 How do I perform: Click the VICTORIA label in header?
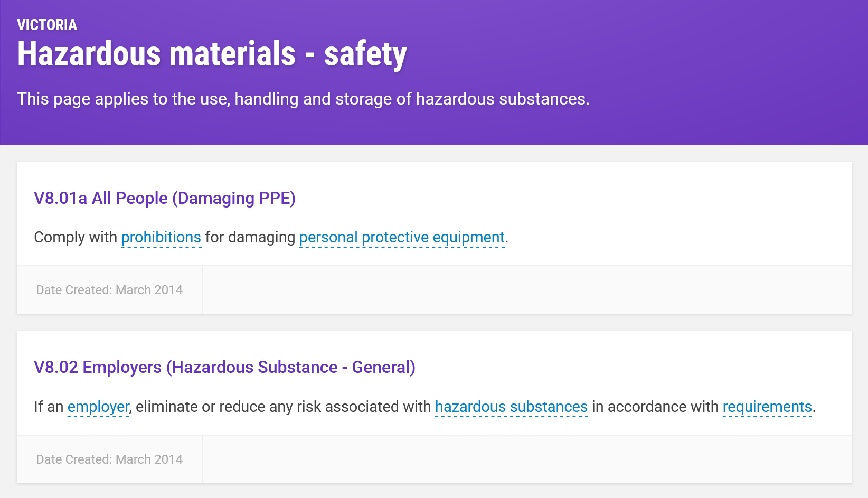[47, 25]
